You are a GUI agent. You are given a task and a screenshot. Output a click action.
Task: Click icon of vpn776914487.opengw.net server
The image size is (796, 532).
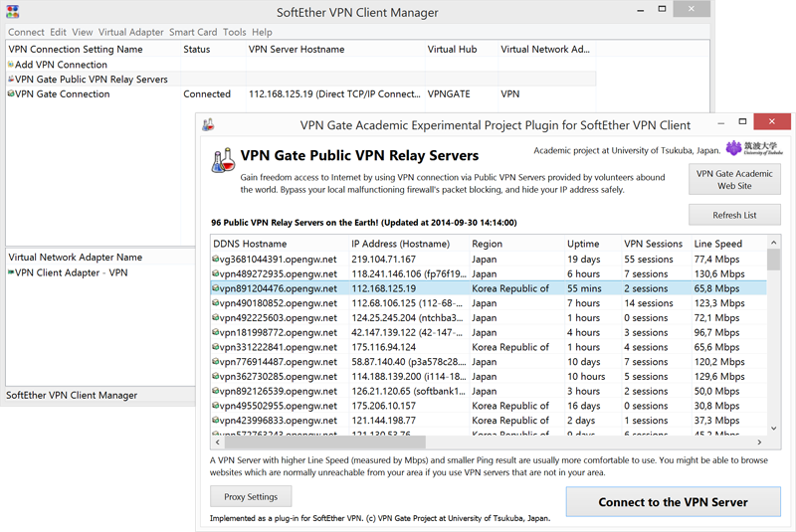pyautogui.click(x=216, y=362)
